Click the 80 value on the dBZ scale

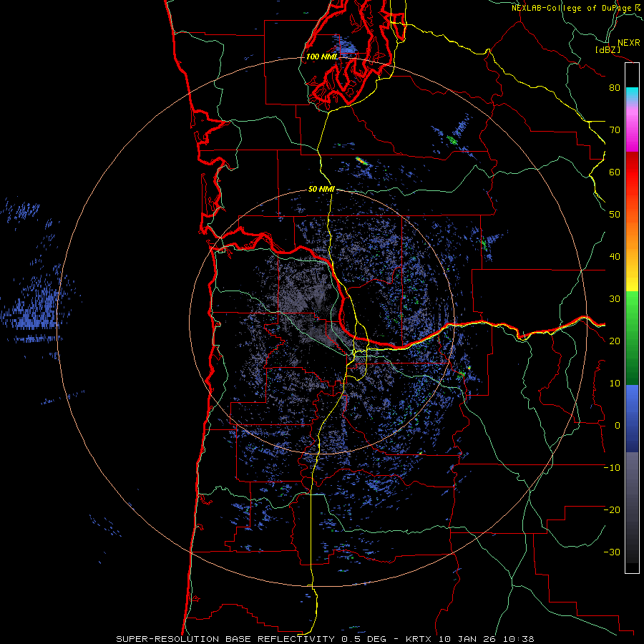(615, 88)
